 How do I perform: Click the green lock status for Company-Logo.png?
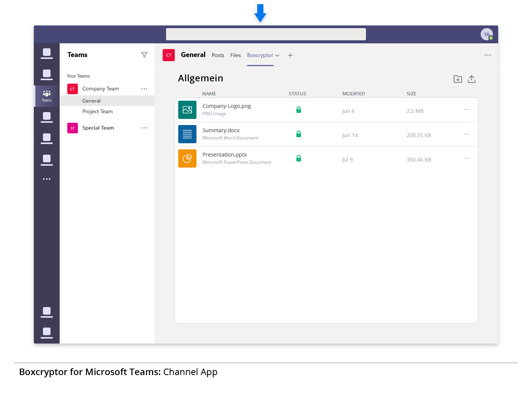(299, 110)
